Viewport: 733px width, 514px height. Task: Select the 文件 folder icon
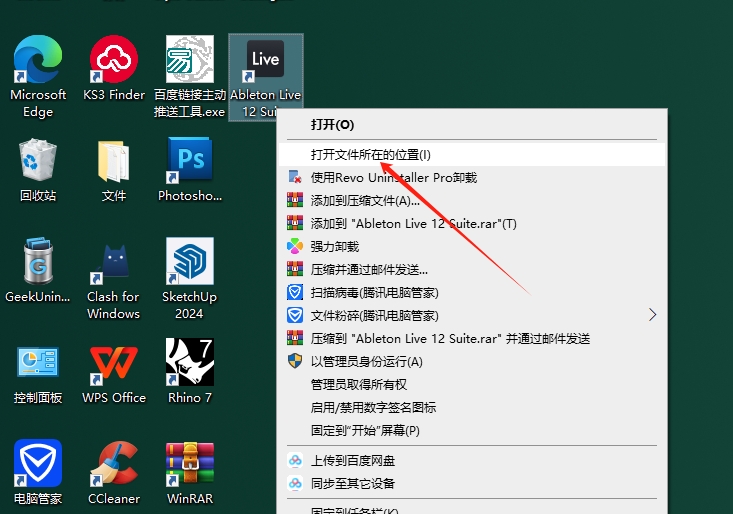[x=114, y=170]
